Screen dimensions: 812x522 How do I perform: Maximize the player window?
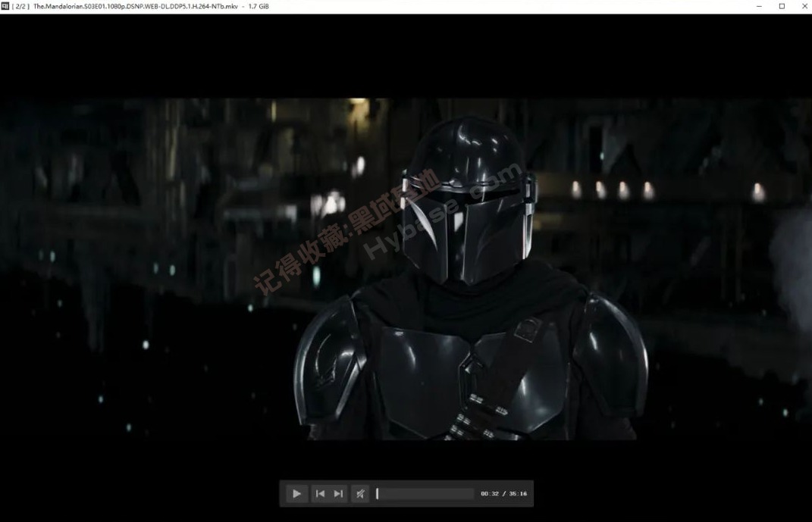(782, 6)
